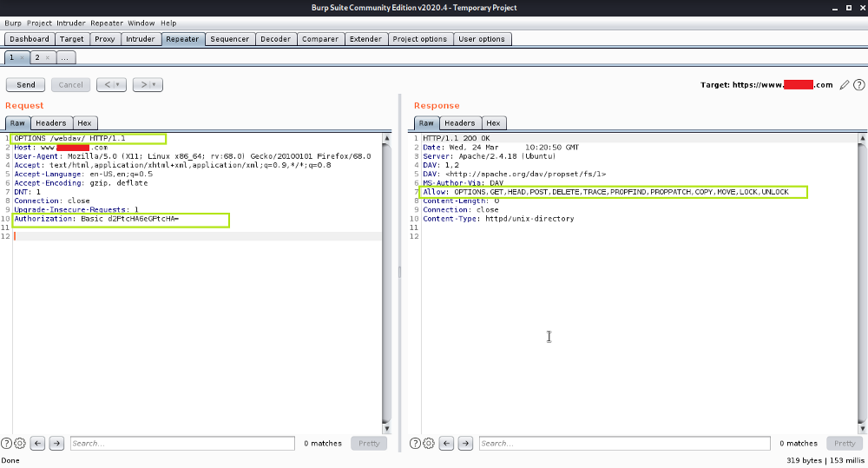This screenshot has width=868, height=468.
Task: Click the Server Apache/2.4.18 response line
Action: coord(490,156)
